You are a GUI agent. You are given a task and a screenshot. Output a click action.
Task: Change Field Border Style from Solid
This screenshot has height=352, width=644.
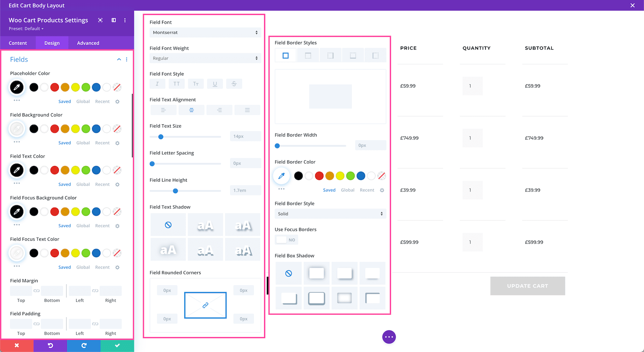pyautogui.click(x=330, y=213)
